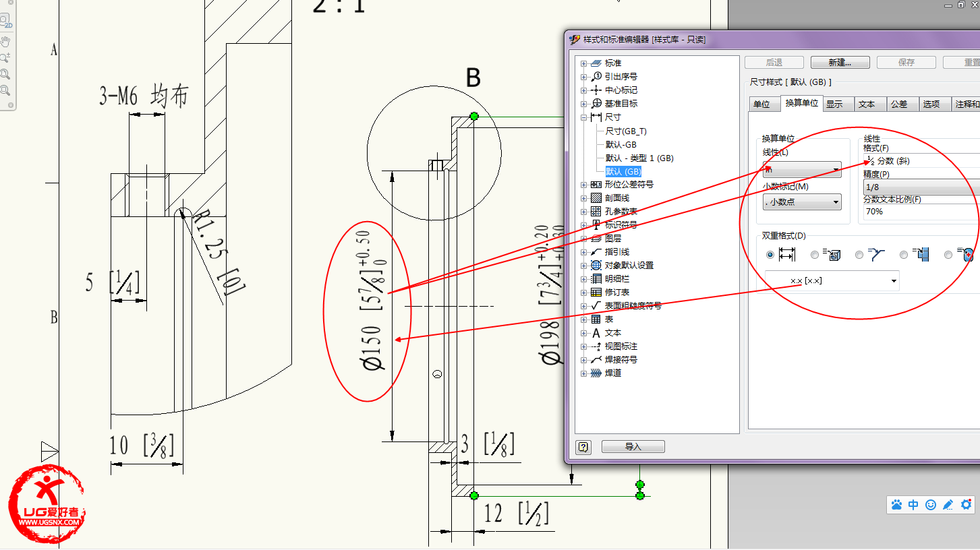Image resolution: width=980 pixels, height=550 pixels.
Task: Click the 文本 letter A icon
Action: click(x=596, y=333)
